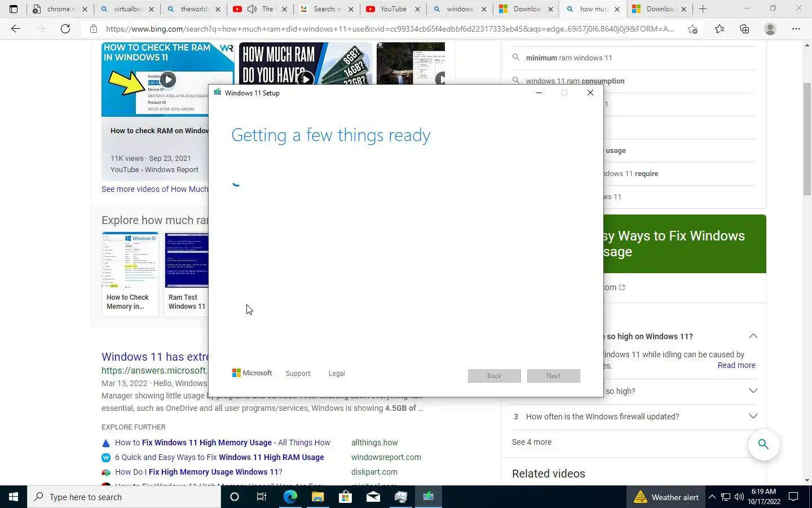812x508 pixels.
Task: Open the Favorites list icon
Action: tap(720, 29)
